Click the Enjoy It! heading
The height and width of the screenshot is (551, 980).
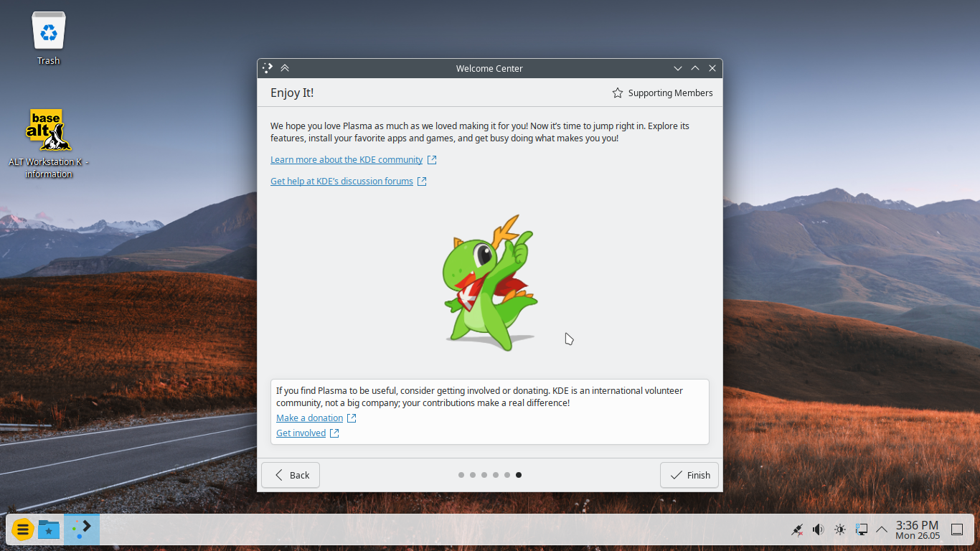pyautogui.click(x=292, y=93)
